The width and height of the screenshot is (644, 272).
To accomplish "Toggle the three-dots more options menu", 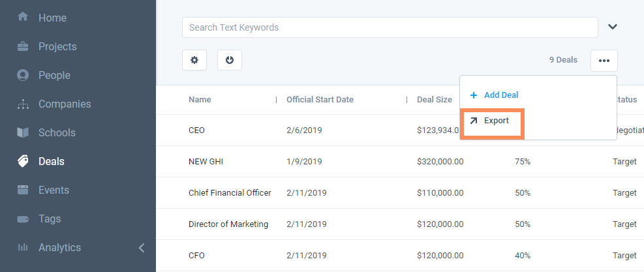I will click(x=604, y=60).
